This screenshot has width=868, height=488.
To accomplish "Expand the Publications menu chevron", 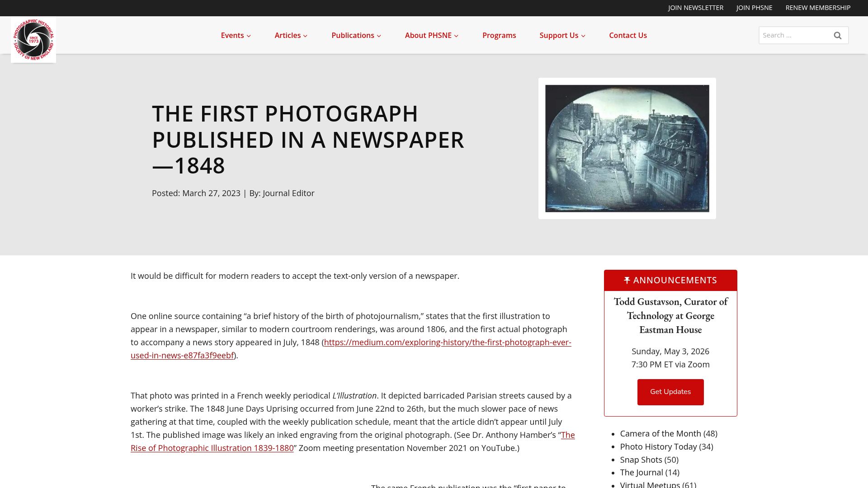I will (379, 36).
